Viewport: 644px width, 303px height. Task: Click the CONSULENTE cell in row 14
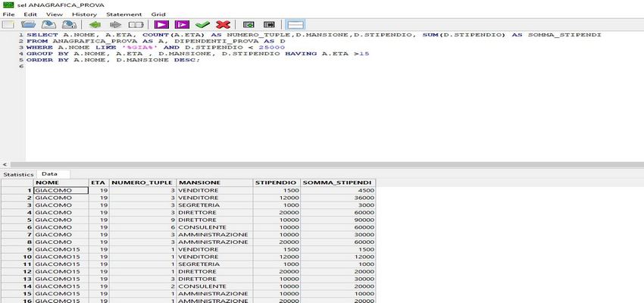215,286
